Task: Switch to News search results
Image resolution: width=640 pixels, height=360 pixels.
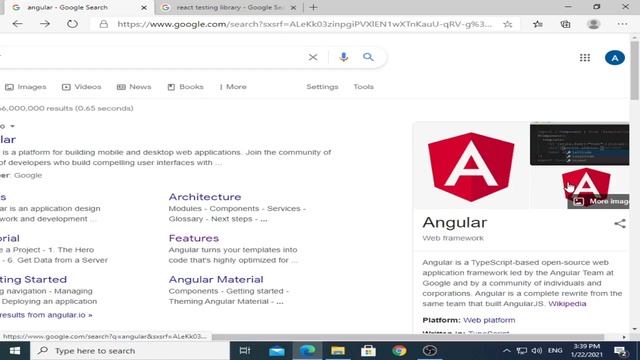Action: pos(134,87)
